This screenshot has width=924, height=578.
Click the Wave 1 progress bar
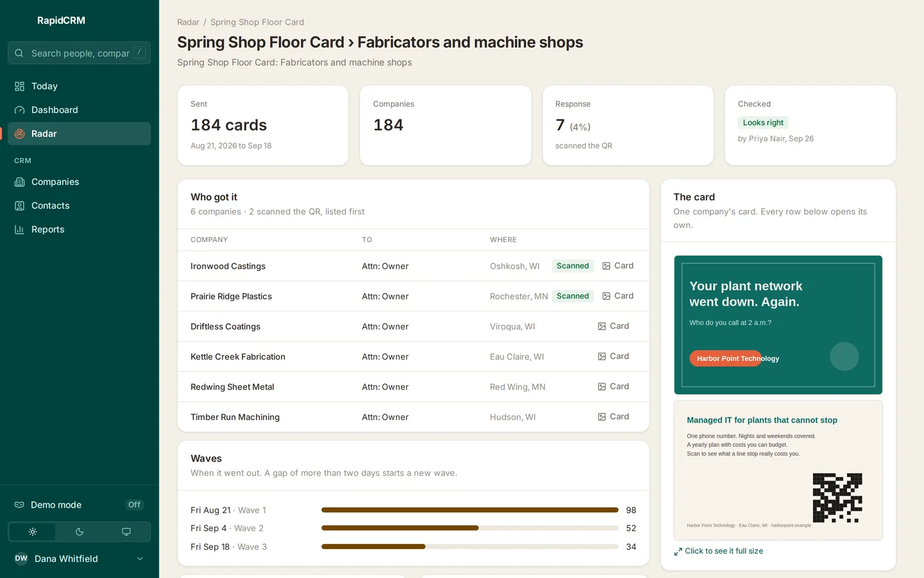click(x=470, y=510)
